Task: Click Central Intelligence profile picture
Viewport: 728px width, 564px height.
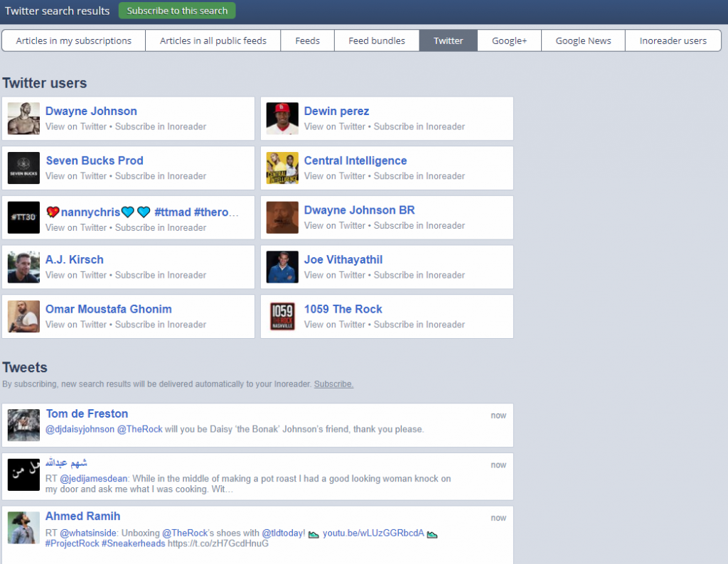Action: (x=282, y=168)
